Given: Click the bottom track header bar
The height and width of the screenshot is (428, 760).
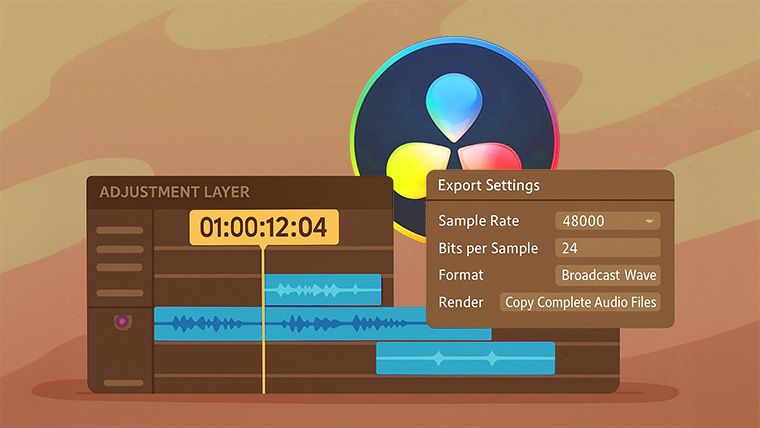Looking at the screenshot, I should [124, 383].
